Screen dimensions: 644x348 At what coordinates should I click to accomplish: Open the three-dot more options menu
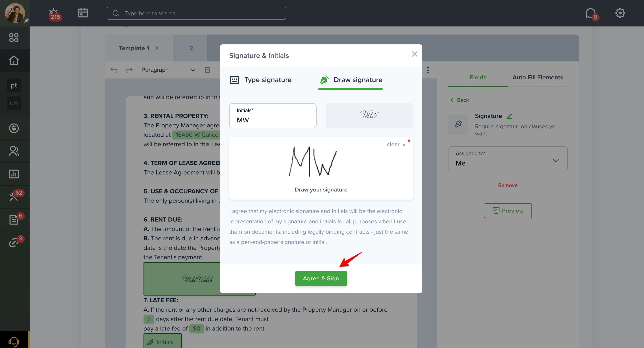click(x=428, y=70)
